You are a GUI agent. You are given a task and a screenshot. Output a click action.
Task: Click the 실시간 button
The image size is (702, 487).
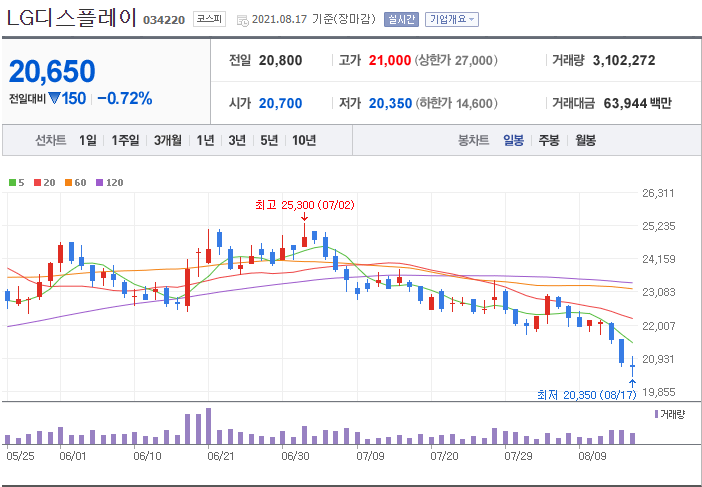coord(401,19)
